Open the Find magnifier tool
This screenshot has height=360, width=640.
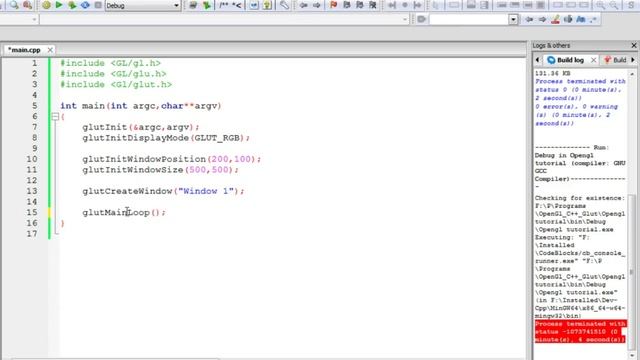pyautogui.click(x=14, y=5)
